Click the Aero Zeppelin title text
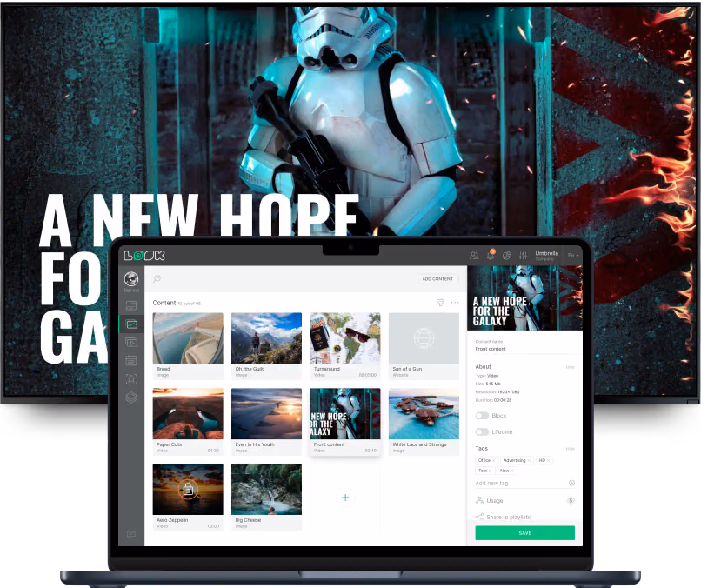The width and height of the screenshot is (701, 588). click(x=172, y=520)
